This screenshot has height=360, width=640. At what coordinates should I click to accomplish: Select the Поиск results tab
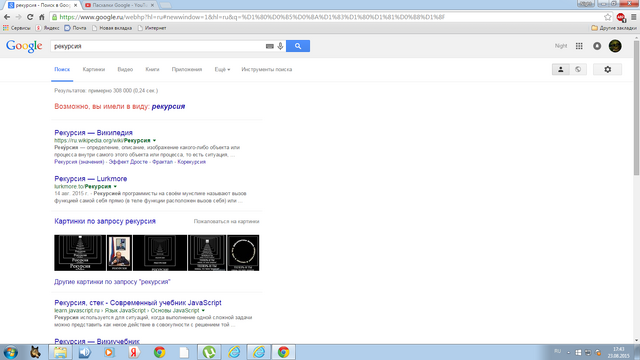62,69
